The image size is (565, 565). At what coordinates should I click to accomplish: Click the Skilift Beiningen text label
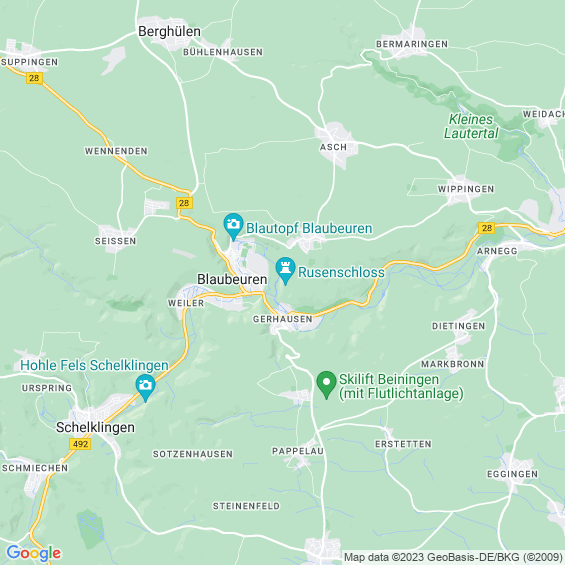[x=401, y=386]
